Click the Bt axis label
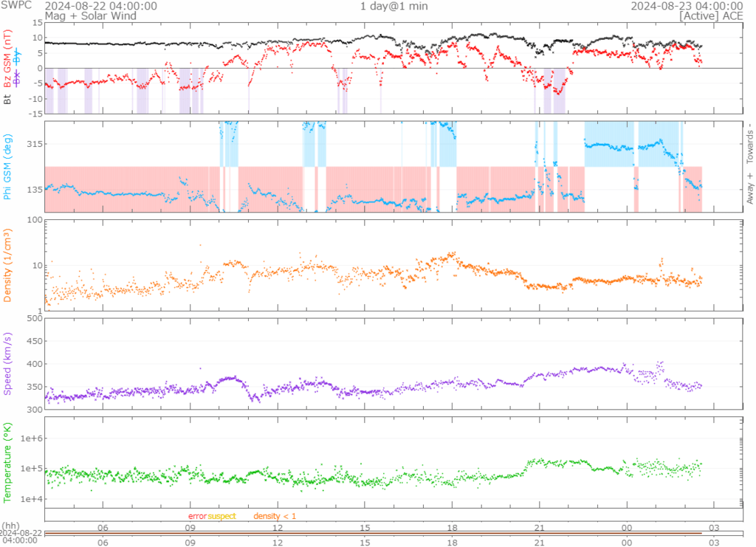The height and width of the screenshot is (547, 756). pyautogui.click(x=8, y=97)
